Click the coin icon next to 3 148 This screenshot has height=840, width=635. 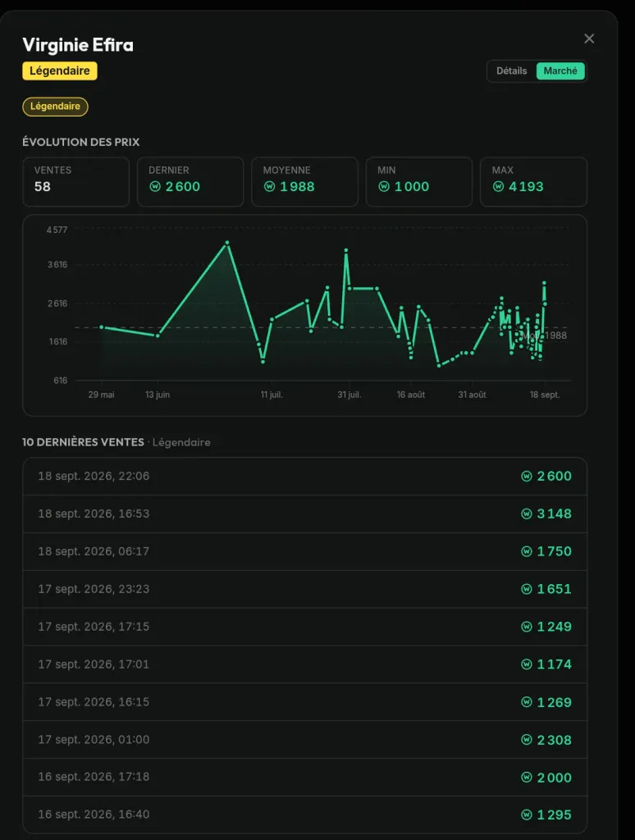point(526,514)
